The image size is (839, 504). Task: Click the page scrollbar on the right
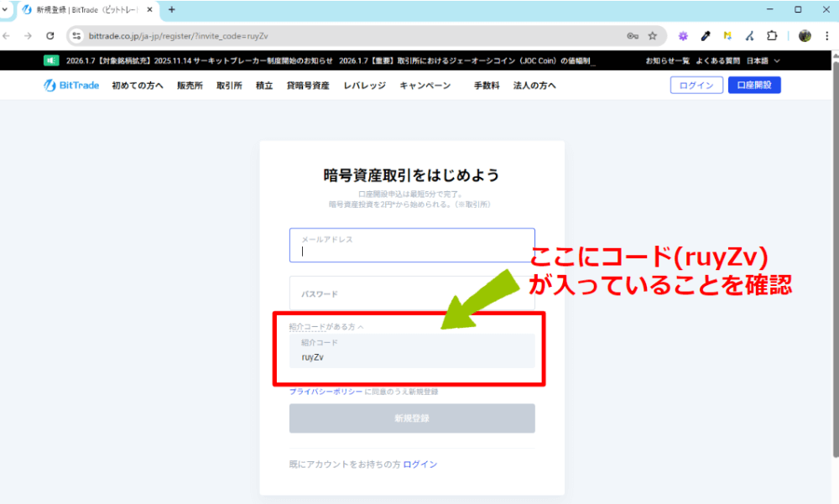click(x=834, y=252)
